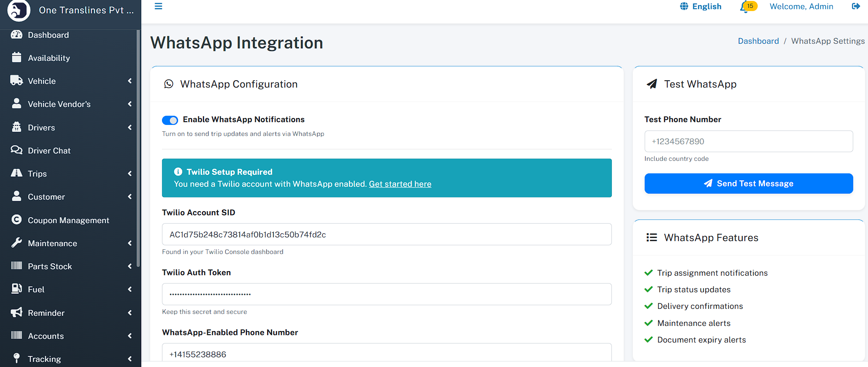Click the Coupon Management icon
This screenshot has width=868, height=367.
pyautogui.click(x=17, y=220)
